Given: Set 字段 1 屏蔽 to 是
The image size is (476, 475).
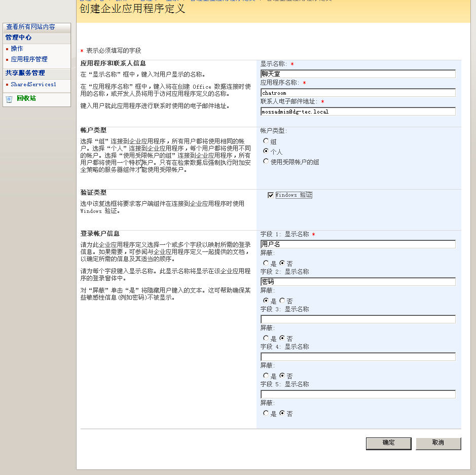Looking at the screenshot, I should 266,263.
